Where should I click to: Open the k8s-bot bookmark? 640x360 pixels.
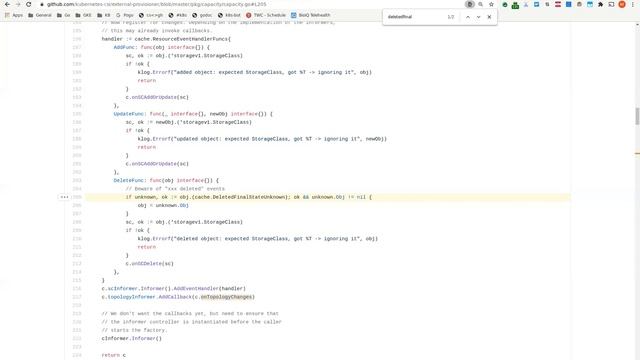[229, 15]
